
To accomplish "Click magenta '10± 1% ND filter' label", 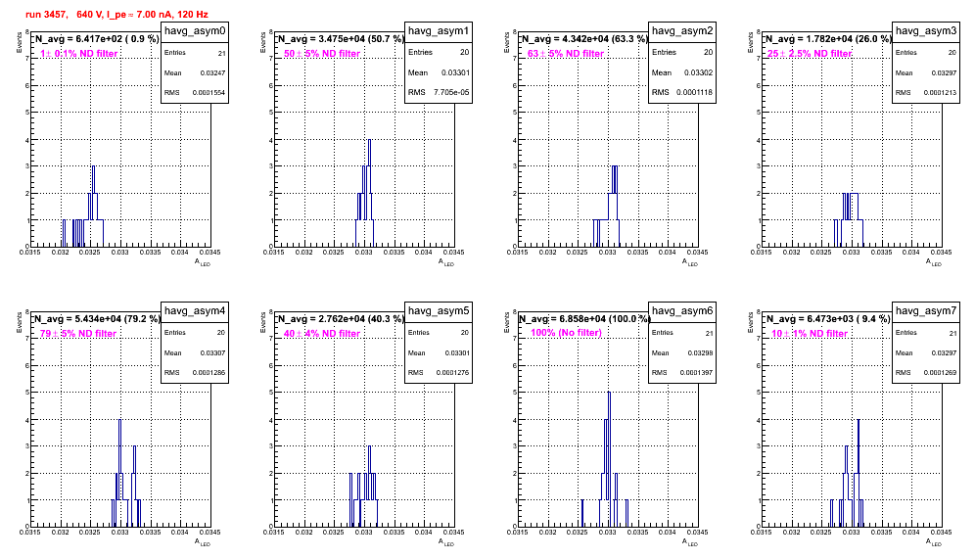I will (x=810, y=334).
